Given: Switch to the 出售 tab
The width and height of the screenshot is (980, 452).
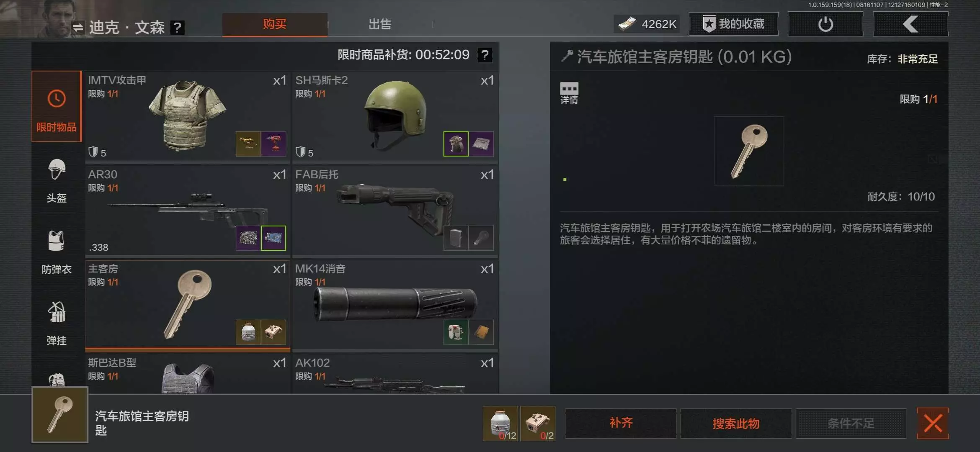Looking at the screenshot, I should 380,24.
